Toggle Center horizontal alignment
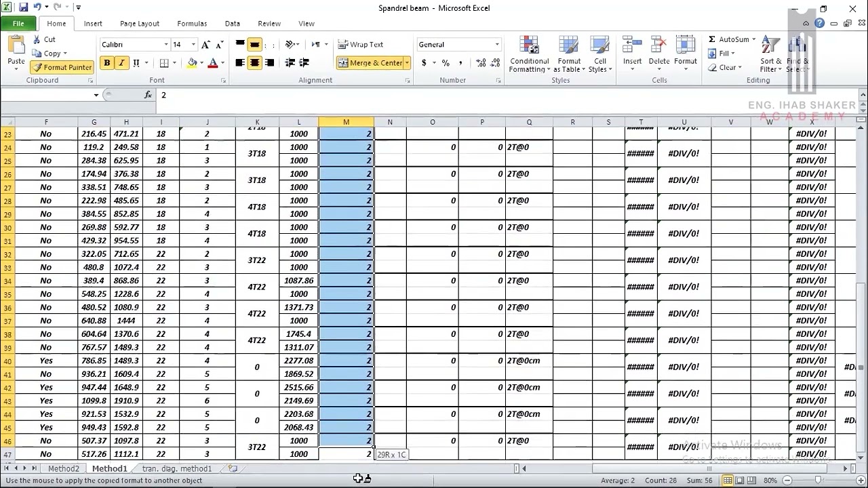 [254, 63]
